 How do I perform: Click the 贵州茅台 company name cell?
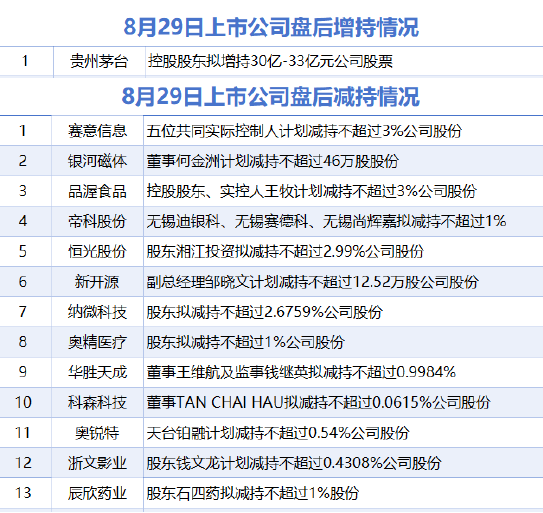pyautogui.click(x=99, y=62)
